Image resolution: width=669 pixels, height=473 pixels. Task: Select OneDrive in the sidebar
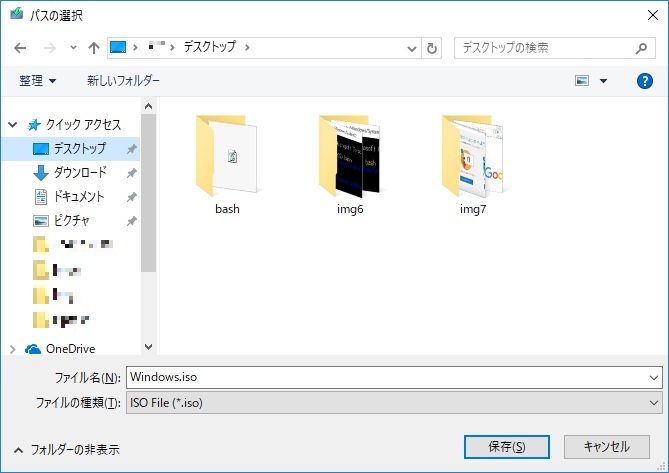coord(70,349)
